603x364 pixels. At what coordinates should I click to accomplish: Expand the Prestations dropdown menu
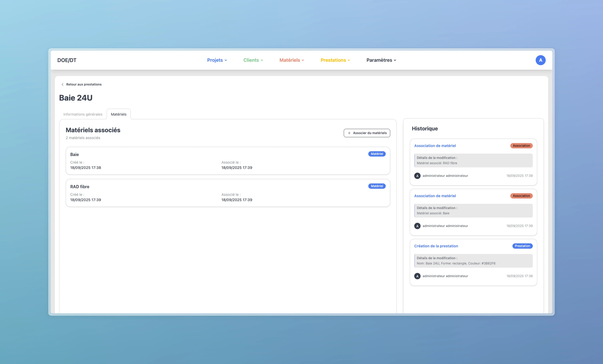(x=335, y=60)
